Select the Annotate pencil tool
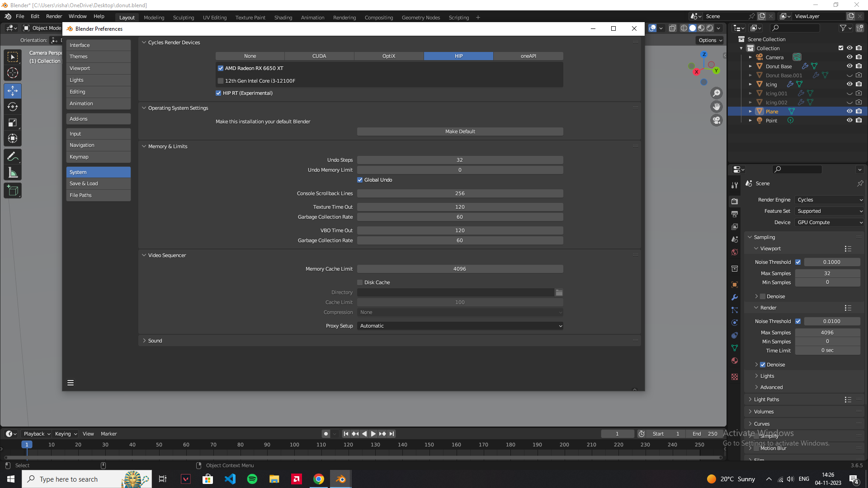868x488 pixels. 13,157
